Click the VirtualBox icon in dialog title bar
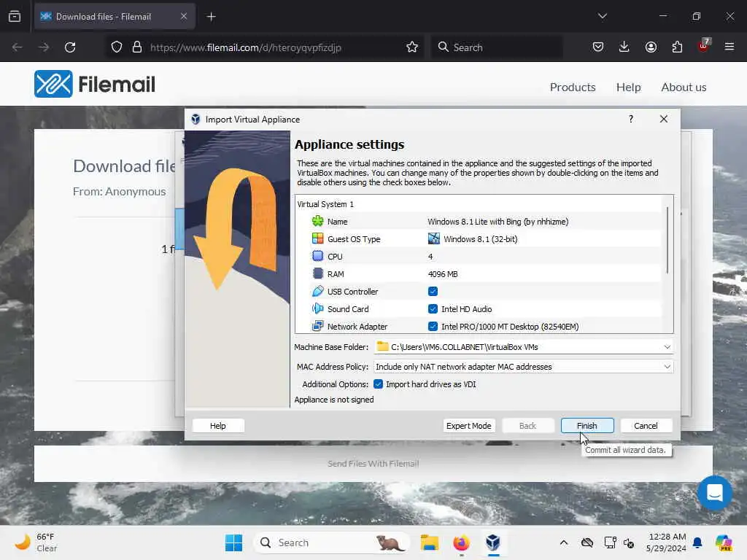The height and width of the screenshot is (560, 747). point(196,119)
